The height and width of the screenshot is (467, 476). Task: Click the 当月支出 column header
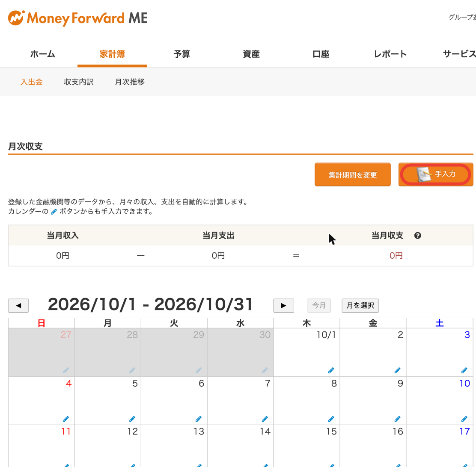pyautogui.click(x=218, y=236)
